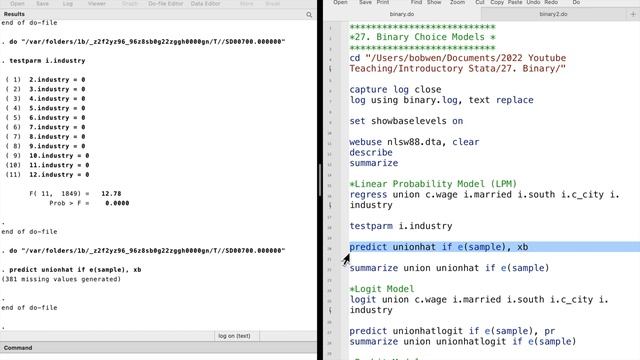The height and width of the screenshot is (360, 640).
Task: Print the do-file from editor toolbar
Action: click(x=382, y=2)
